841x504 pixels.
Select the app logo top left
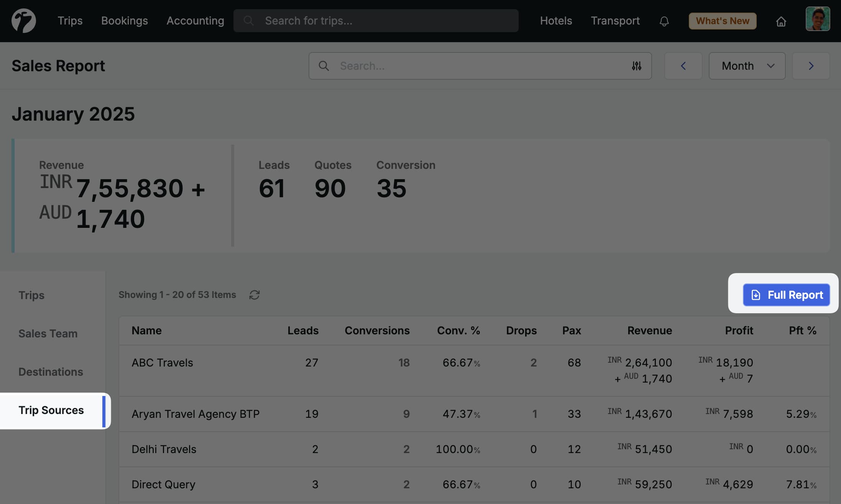point(23,21)
